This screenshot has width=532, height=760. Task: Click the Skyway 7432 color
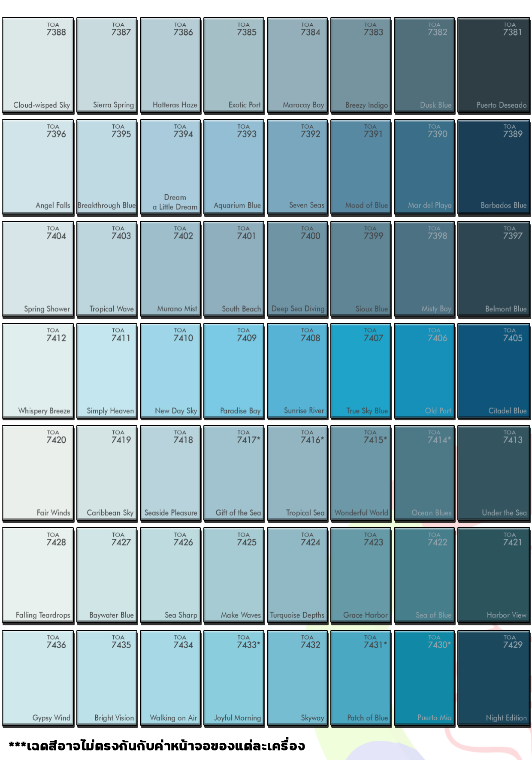tap(297, 678)
